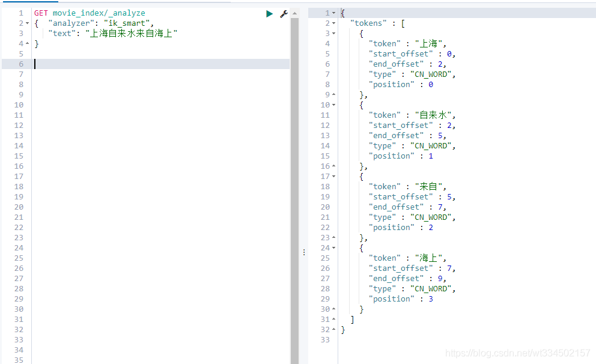Click the "海上" token value
The height and width of the screenshot is (364, 596).
[428, 258]
